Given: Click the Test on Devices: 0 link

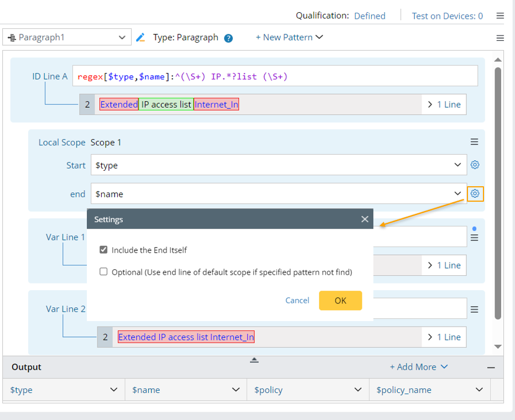Looking at the screenshot, I should (448, 16).
